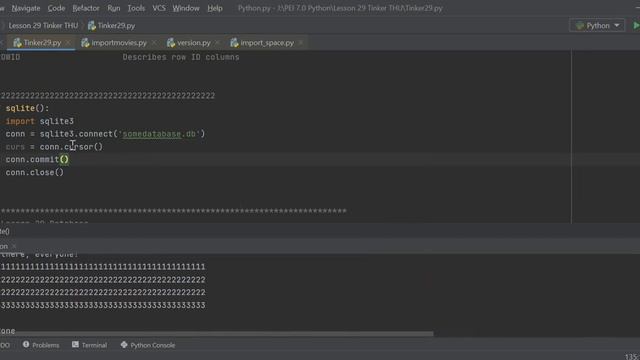Screen dimensions: 640x360
Task: Switch to the Tinker29.py editor tab
Action: 42,43
